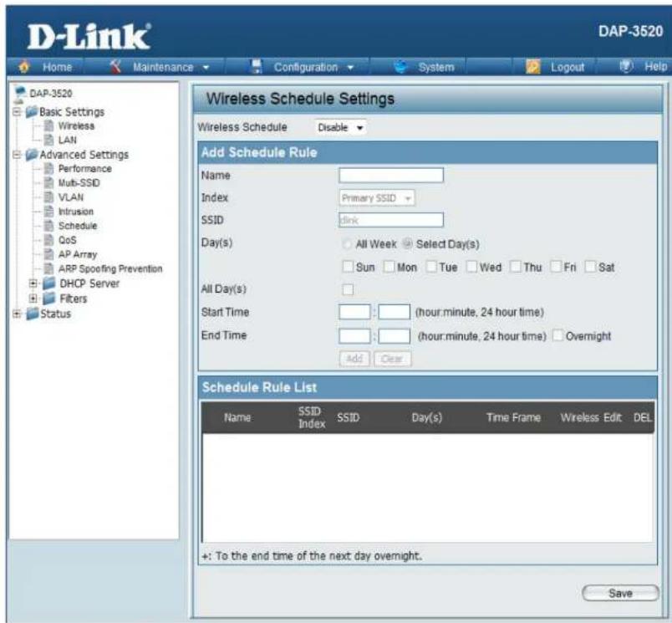Toggle the All Day(s) checkbox

[x=348, y=290]
